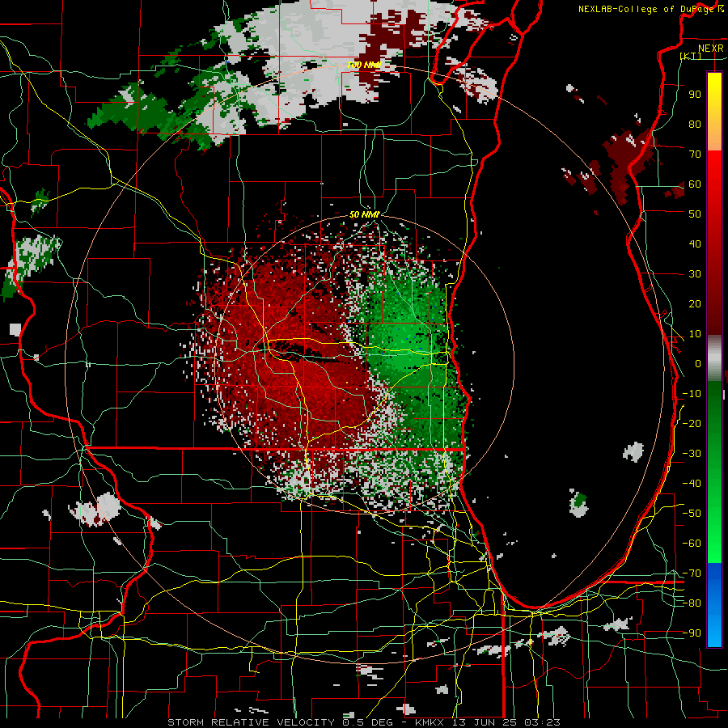
Task: Click the 0 value on velocity scale
Action: [x=698, y=364]
